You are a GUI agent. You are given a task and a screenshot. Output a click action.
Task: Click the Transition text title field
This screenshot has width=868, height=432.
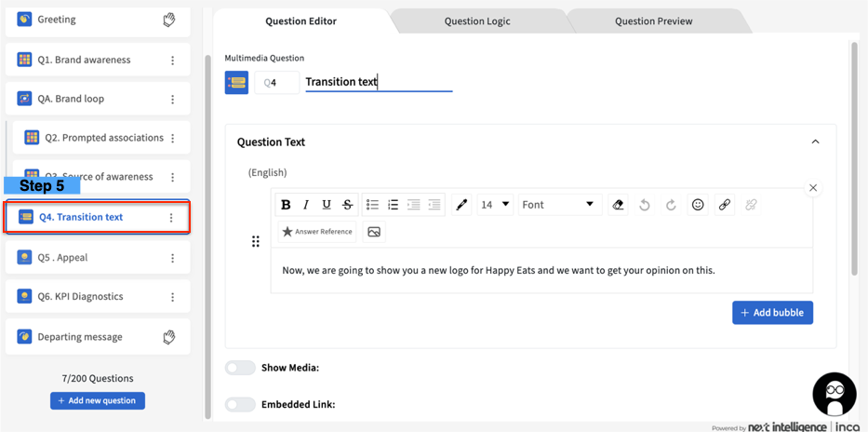(x=378, y=82)
